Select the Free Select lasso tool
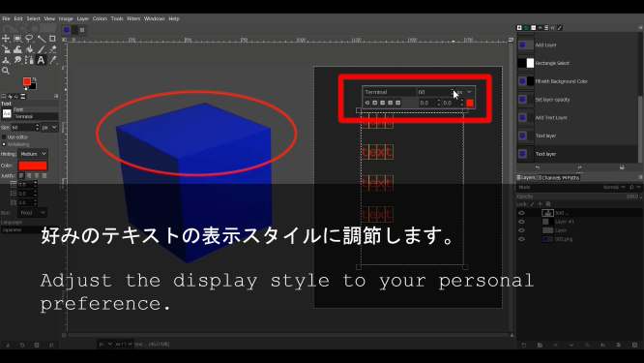 pyautogui.click(x=29, y=39)
